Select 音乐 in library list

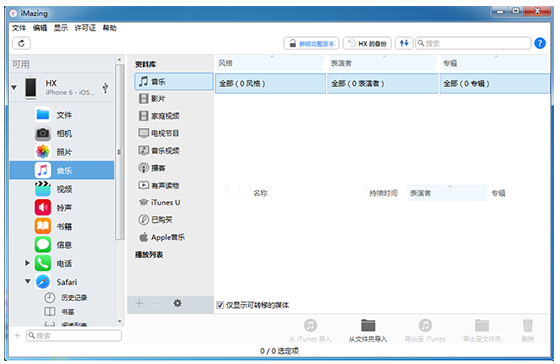point(174,81)
